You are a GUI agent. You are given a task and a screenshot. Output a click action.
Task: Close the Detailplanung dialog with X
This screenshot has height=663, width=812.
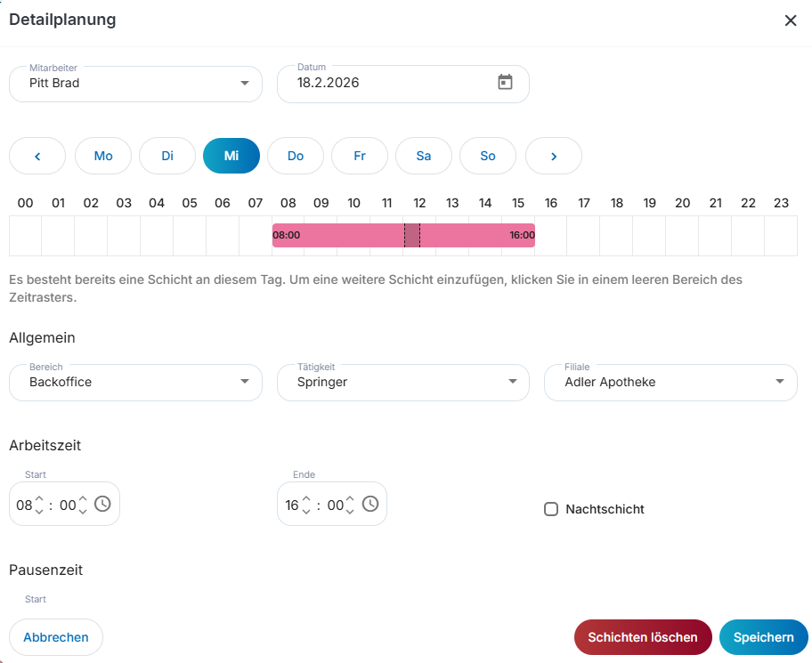pyautogui.click(x=790, y=20)
